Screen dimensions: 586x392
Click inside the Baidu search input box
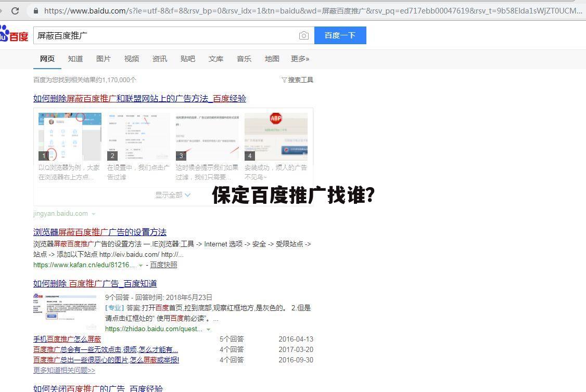[156, 35]
